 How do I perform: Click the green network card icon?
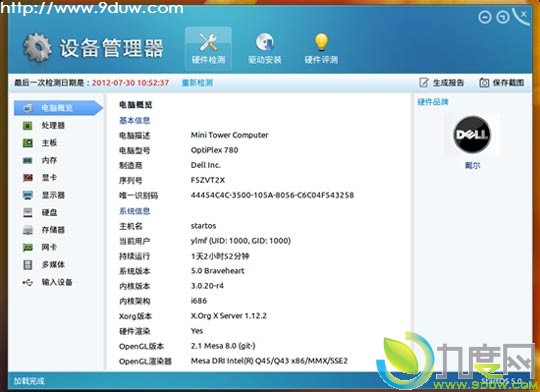click(28, 247)
